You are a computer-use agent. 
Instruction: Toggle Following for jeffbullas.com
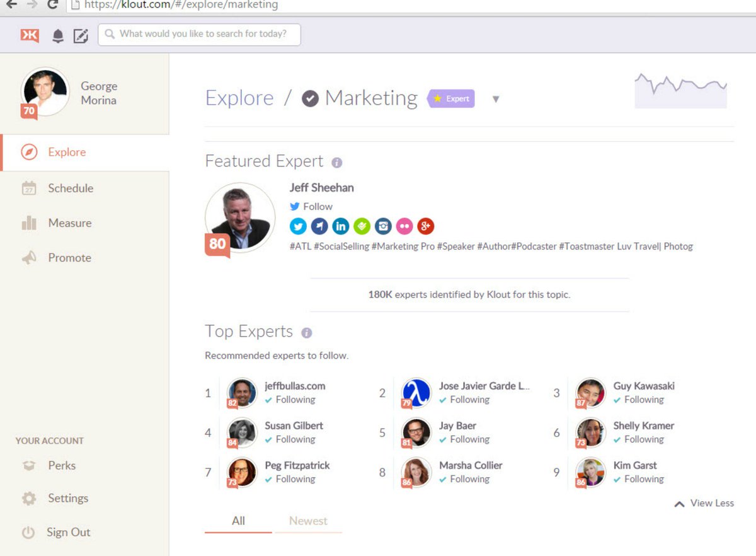point(290,400)
